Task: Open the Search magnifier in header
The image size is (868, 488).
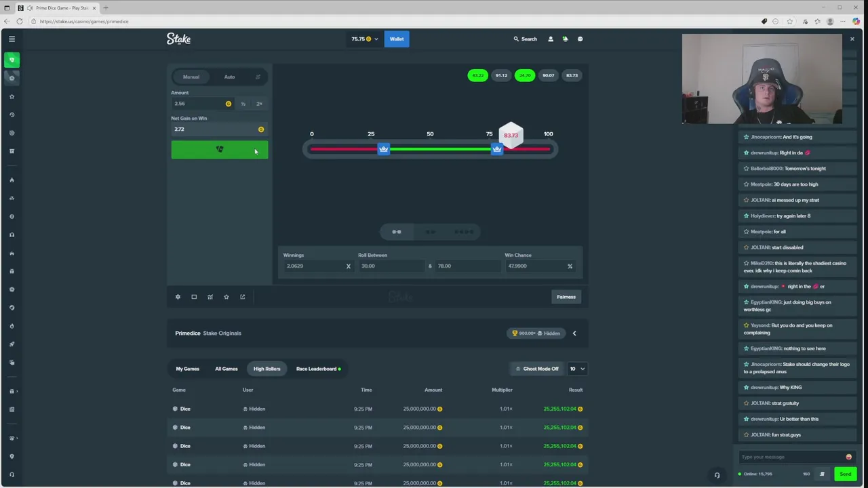Action: [525, 39]
